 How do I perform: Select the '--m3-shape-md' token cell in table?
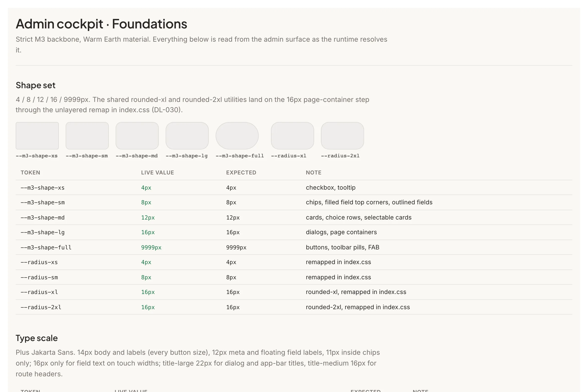tap(43, 218)
